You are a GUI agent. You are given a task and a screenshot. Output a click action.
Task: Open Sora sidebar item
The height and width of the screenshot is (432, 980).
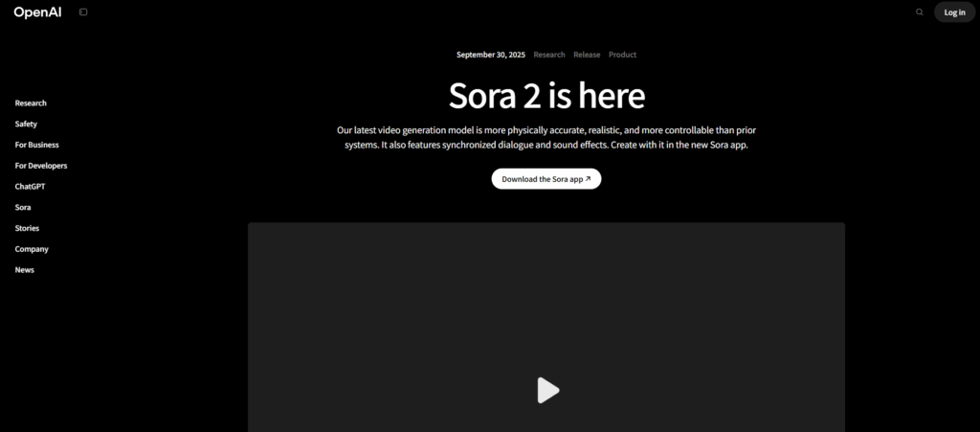tap(23, 207)
